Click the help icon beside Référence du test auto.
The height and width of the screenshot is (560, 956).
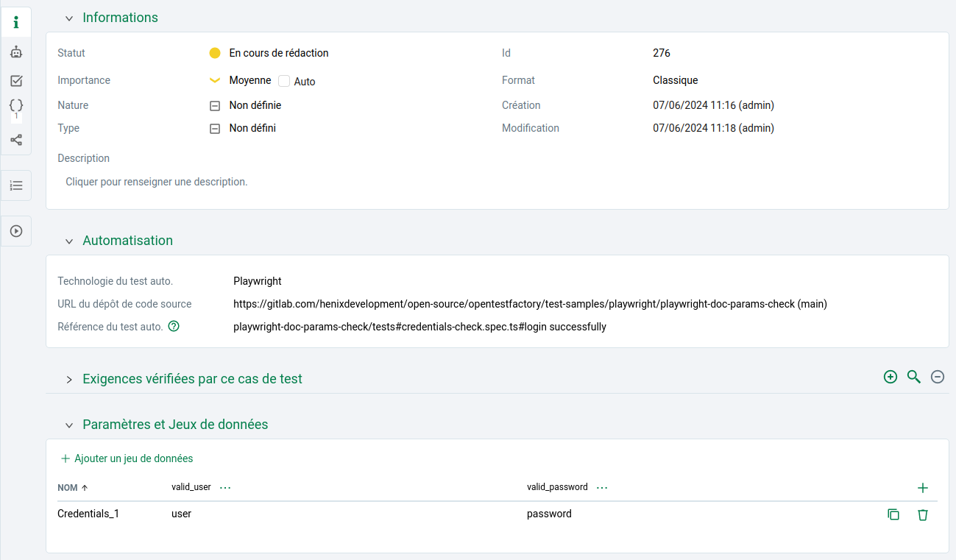pos(174,327)
